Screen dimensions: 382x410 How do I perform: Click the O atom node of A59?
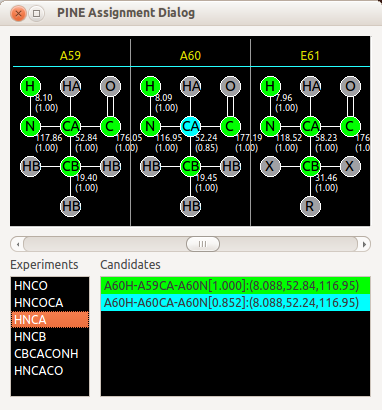coord(110,86)
